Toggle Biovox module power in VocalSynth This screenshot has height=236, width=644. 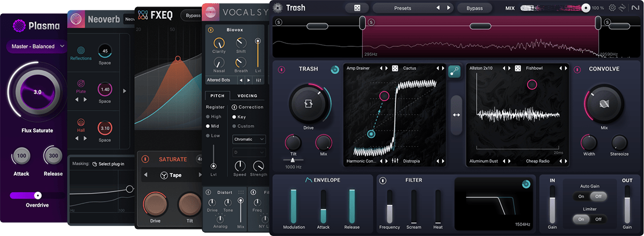click(210, 31)
